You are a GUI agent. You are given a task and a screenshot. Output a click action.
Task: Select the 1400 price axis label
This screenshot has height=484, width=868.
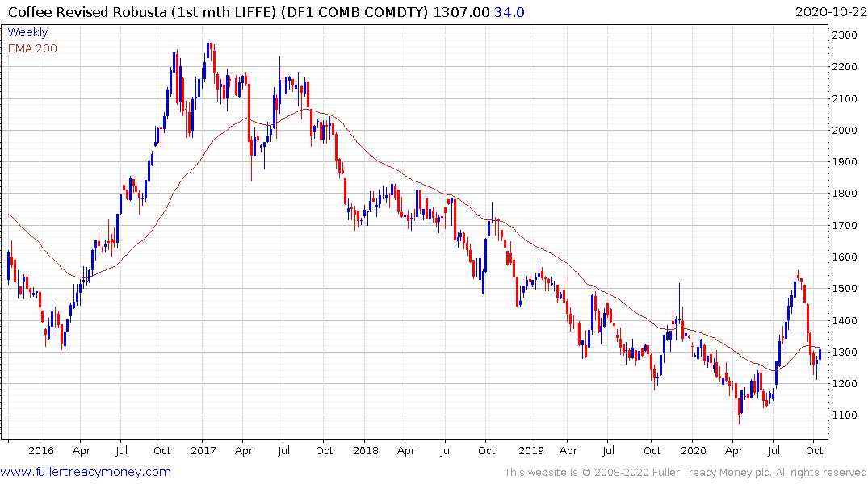845,321
